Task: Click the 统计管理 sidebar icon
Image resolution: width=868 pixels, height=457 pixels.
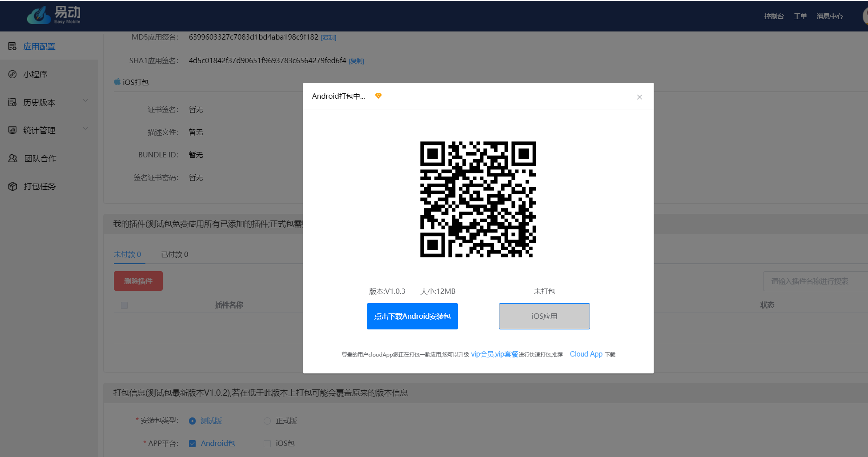Action: pyautogui.click(x=12, y=130)
